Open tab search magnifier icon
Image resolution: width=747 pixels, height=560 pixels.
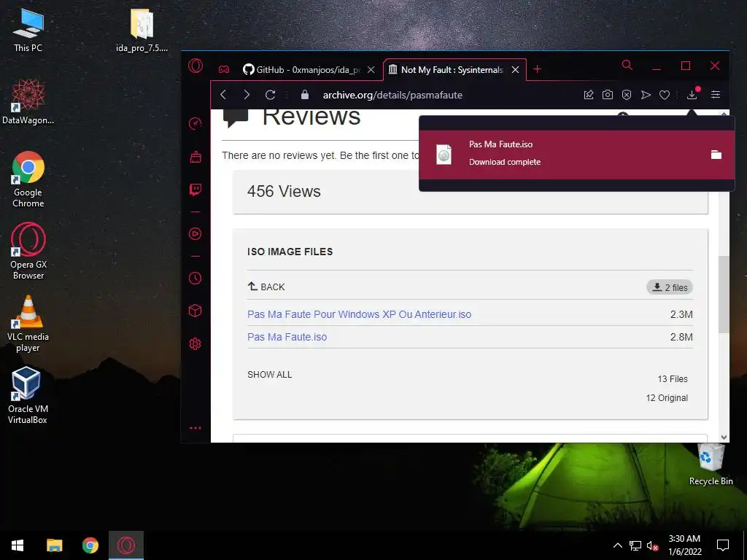[x=627, y=65]
